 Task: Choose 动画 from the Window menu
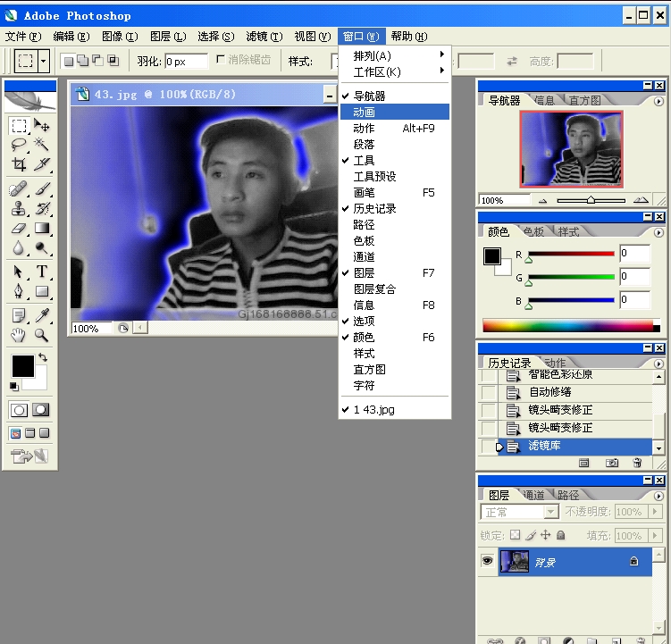(395, 112)
